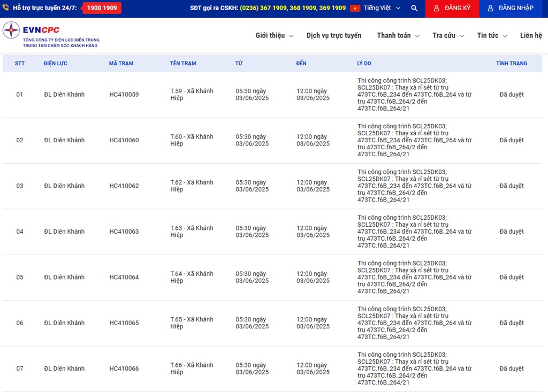
Task: Click the user icon beside ĐĂNG KÝ
Action: point(437,9)
